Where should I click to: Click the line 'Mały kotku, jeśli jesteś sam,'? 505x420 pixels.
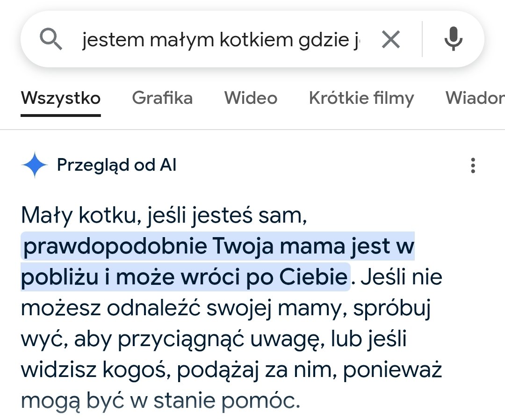[164, 215]
